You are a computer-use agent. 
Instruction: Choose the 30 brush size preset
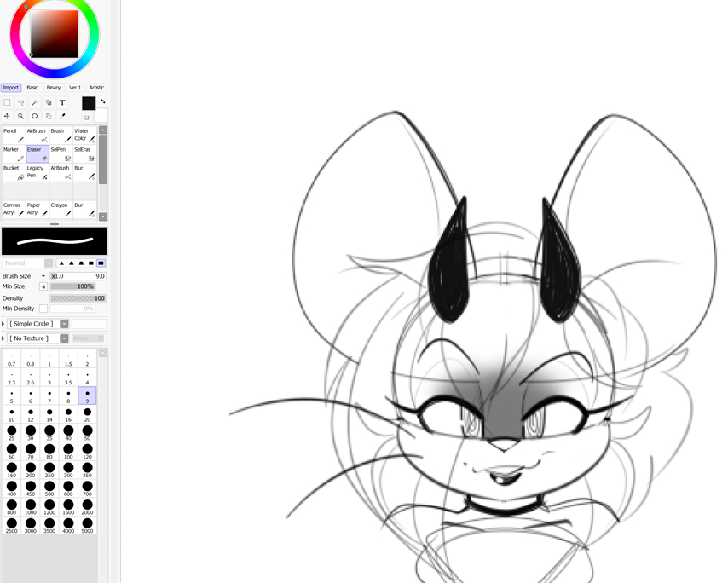31,433
